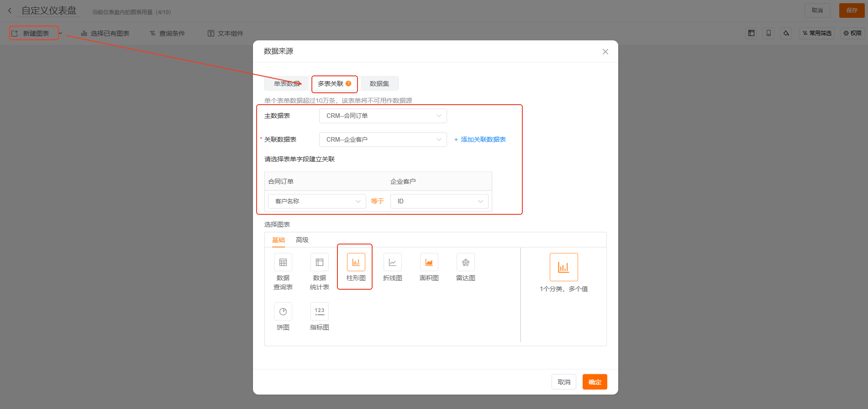Switch to the 数据集 tab
Screen dimensions: 868x409
(x=379, y=84)
